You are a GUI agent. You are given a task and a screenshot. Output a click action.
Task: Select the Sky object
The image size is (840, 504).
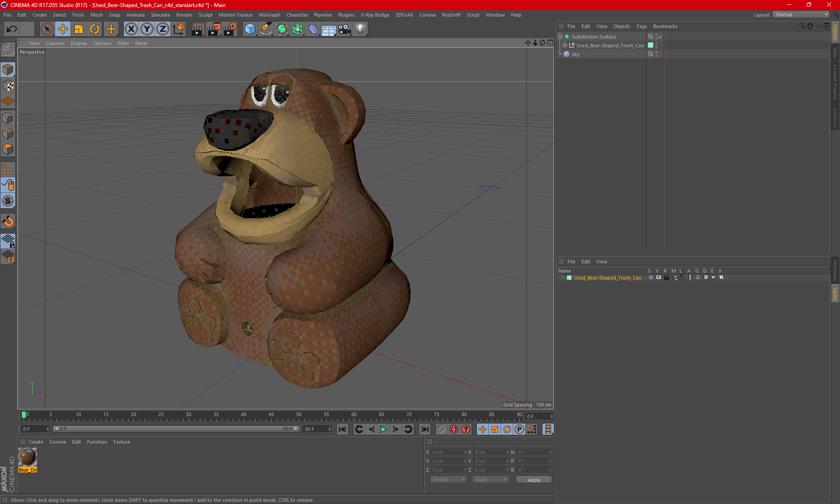click(x=575, y=54)
